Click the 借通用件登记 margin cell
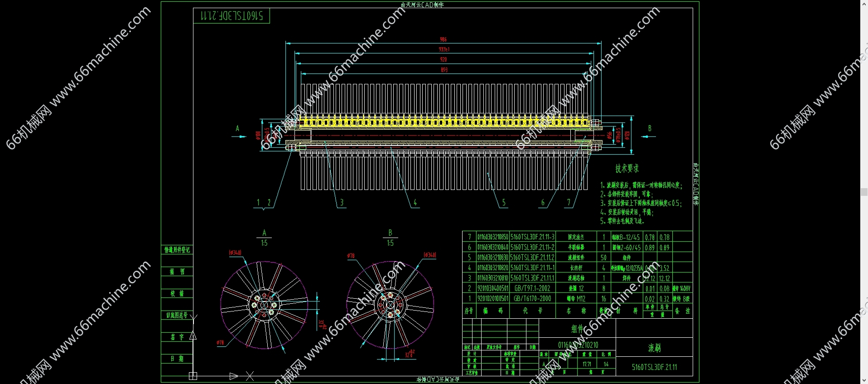 177,250
